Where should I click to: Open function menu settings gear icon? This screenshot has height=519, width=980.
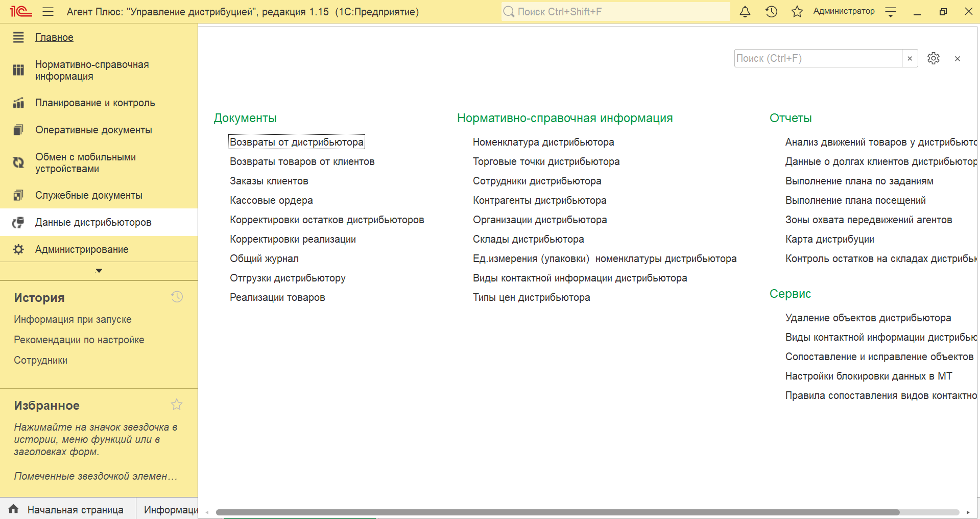click(933, 58)
